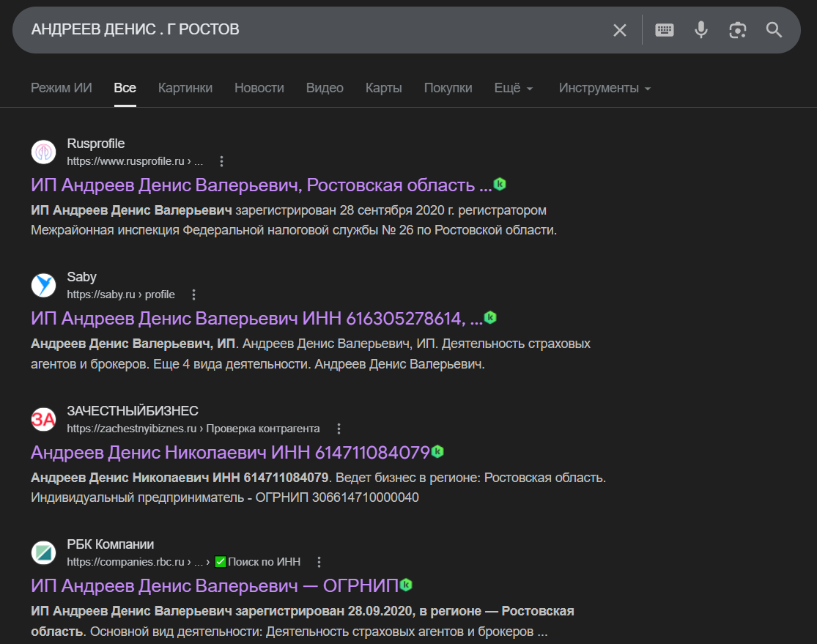Click the green badge next to Saby title
Image resolution: width=817 pixels, height=644 pixels.
tap(490, 317)
